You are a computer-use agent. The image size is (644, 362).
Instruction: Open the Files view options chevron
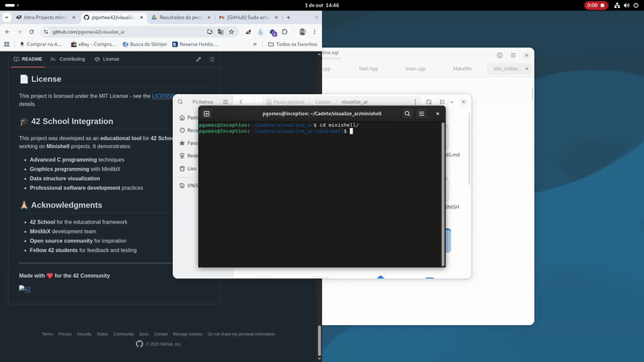tap(452, 102)
